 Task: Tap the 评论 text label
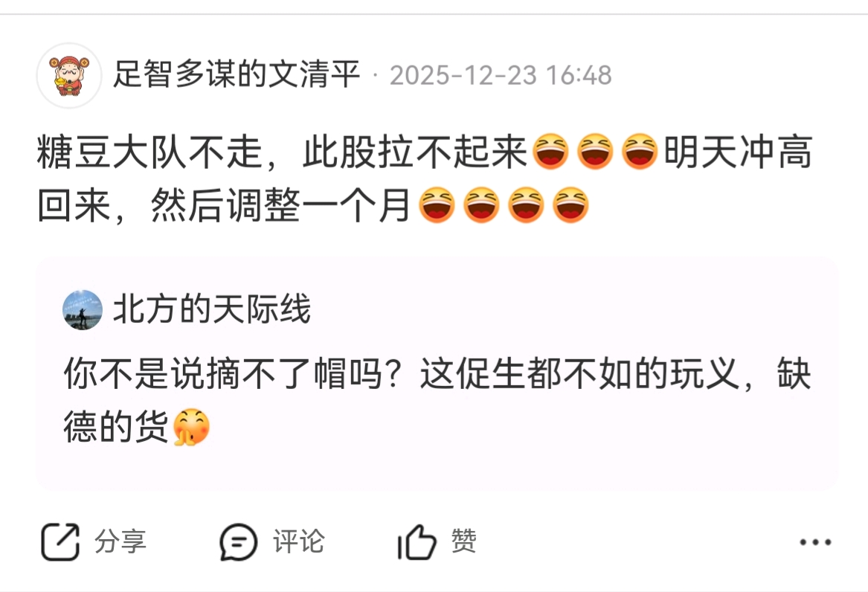298,541
